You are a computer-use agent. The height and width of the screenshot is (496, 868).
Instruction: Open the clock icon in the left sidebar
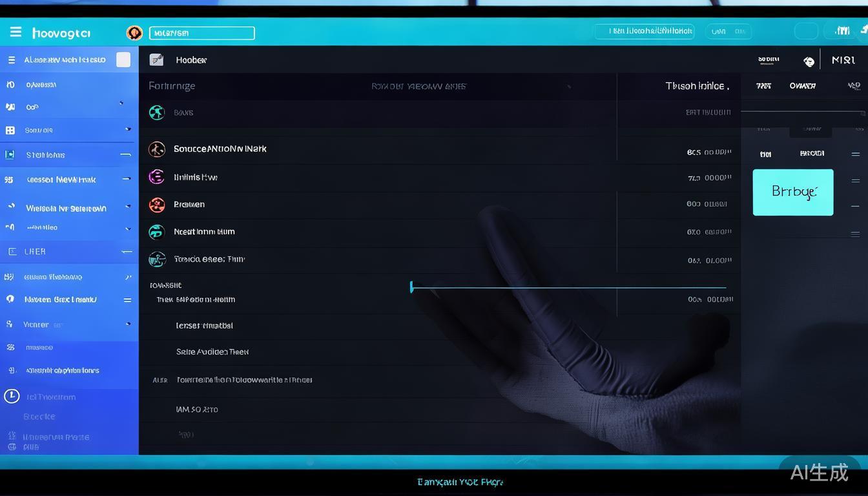tap(12, 396)
